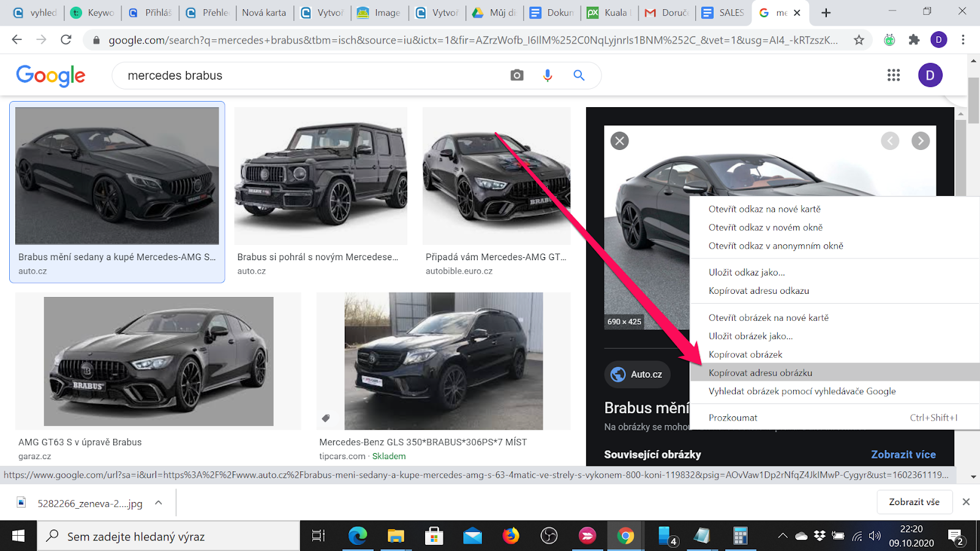Open the AMG GT63 S thumbnail
This screenshot has height=551, width=980.
coord(159,361)
